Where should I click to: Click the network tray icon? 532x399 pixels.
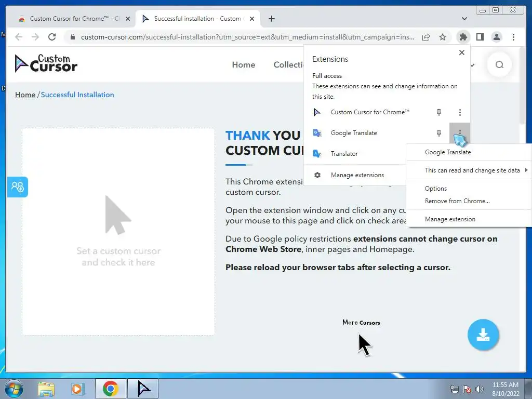click(x=454, y=389)
